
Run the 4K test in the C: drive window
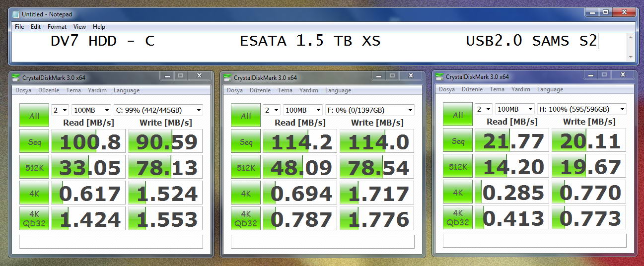pos(34,193)
